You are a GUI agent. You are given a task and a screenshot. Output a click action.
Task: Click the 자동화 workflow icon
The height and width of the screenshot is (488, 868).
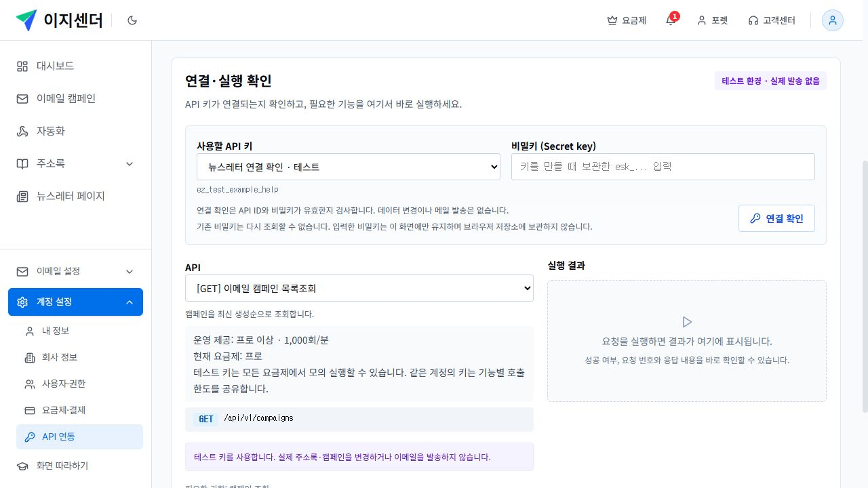click(x=22, y=131)
